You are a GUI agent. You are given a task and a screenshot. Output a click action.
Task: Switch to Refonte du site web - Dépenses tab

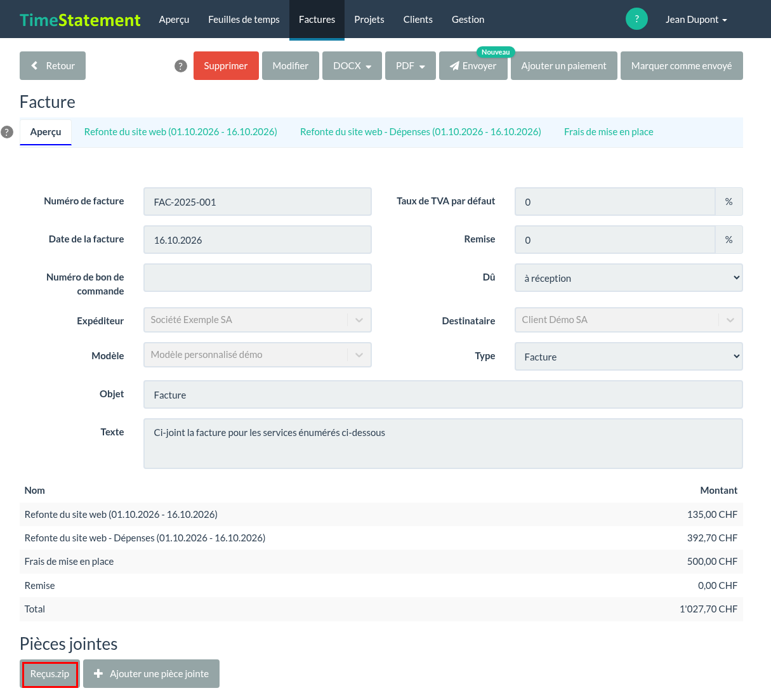[421, 132]
